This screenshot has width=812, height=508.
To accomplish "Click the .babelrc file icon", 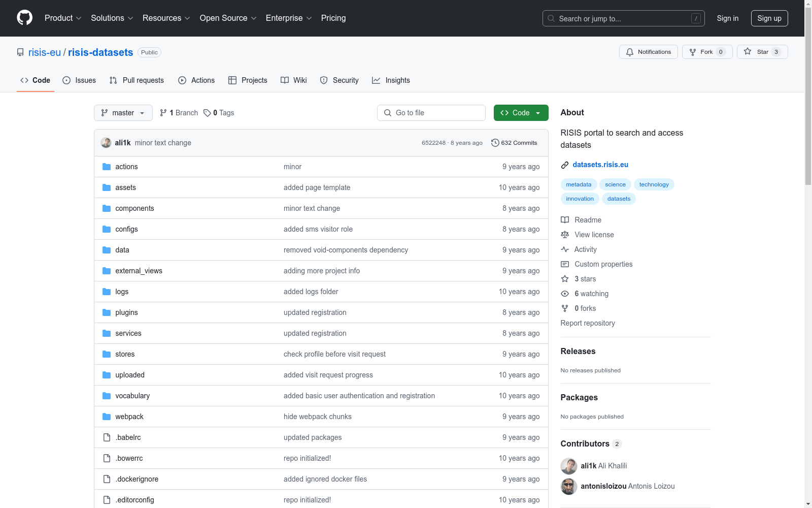I will coord(107,437).
